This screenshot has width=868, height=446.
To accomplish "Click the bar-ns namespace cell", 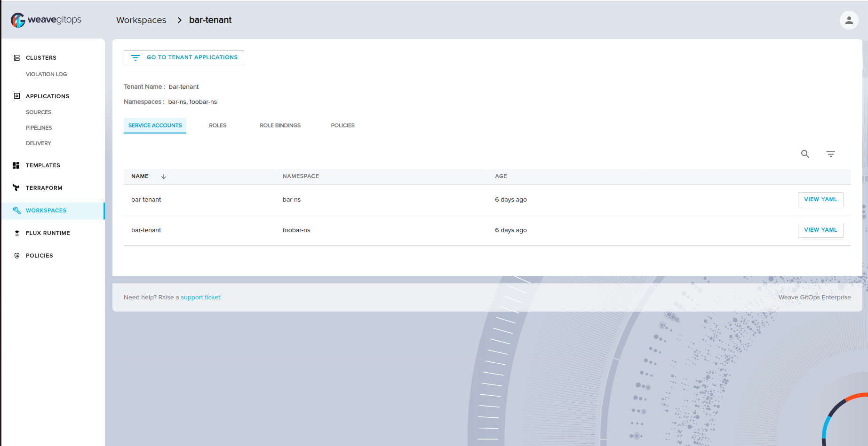I will tap(292, 200).
